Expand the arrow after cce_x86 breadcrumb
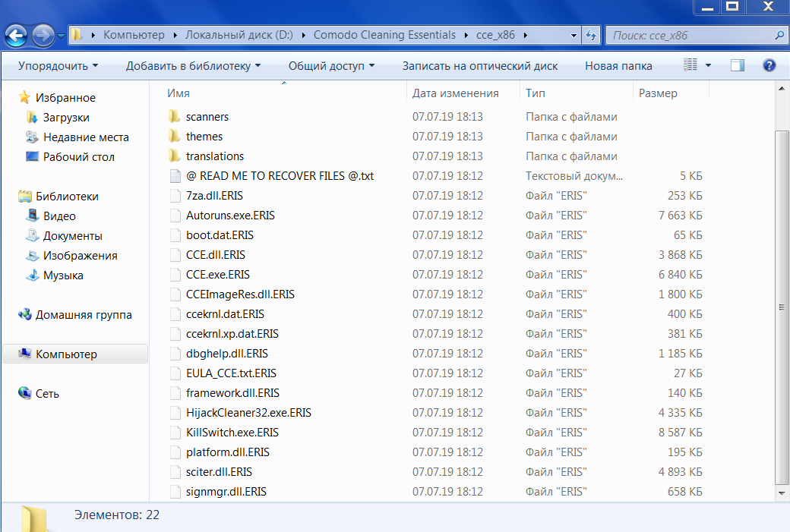The height and width of the screenshot is (532, 790). pyautogui.click(x=526, y=35)
